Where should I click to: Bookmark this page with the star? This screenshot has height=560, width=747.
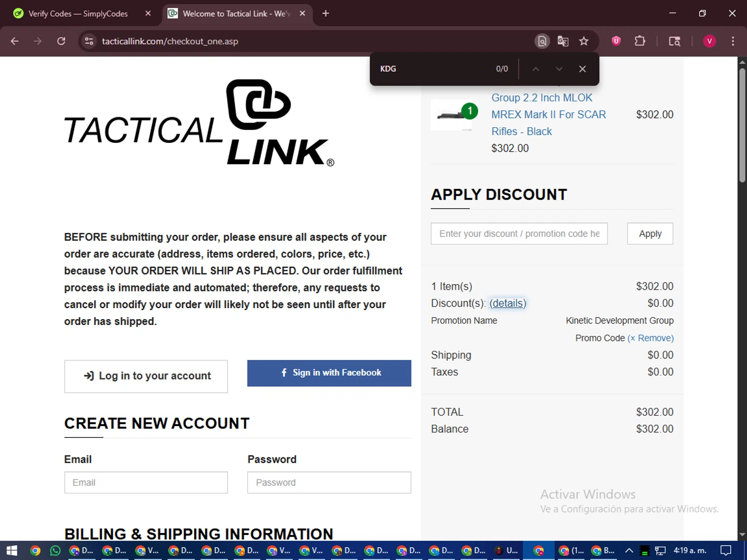[x=584, y=41]
